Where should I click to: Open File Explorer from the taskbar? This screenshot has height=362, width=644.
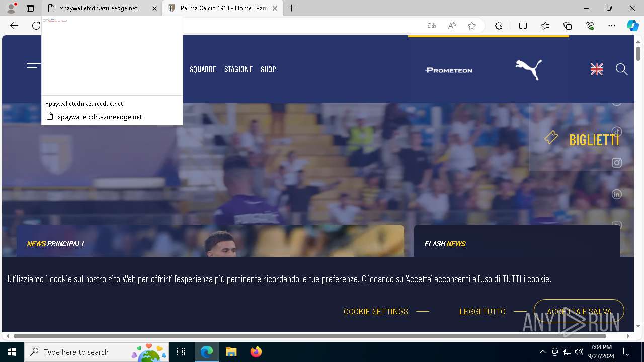[x=231, y=352]
